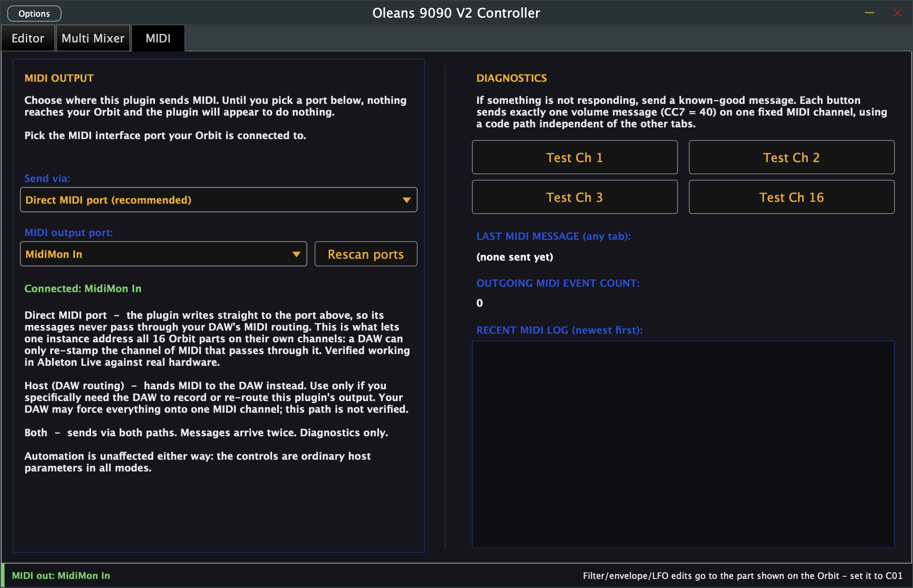Switch to the Editor tab
The image size is (913, 588).
tap(28, 38)
